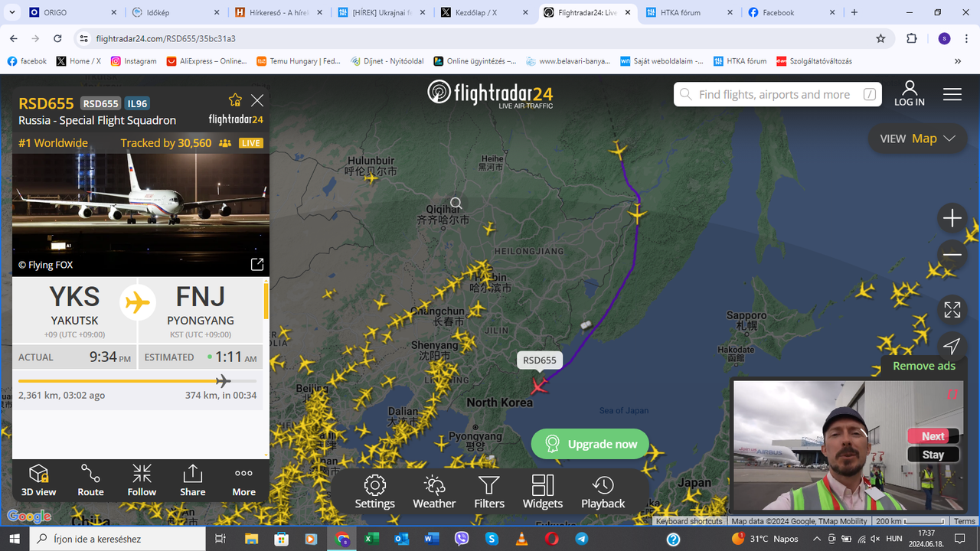Open the 3D view of flight
The image size is (980, 551).
coord(39,481)
